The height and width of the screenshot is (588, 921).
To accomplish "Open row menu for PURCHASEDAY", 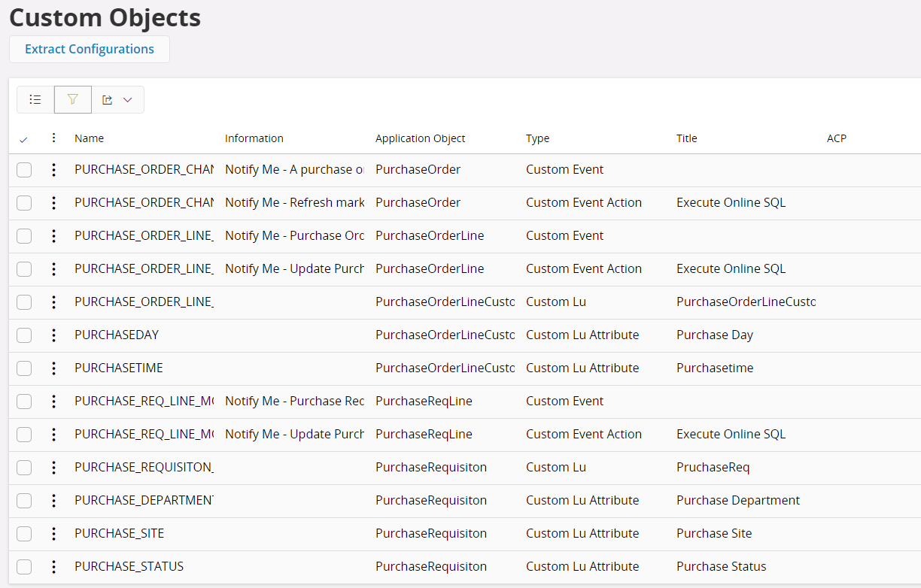I will pos(53,335).
